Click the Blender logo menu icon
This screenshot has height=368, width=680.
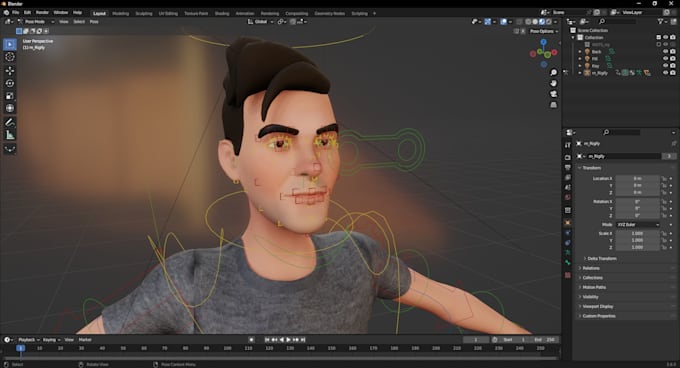(x=6, y=13)
